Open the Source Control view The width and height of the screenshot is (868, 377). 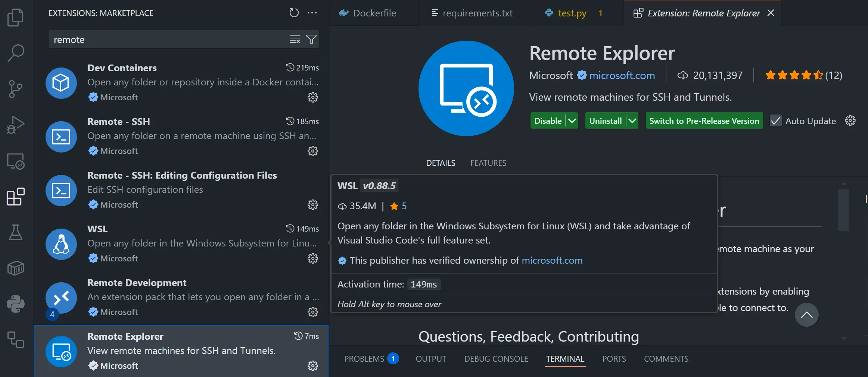[16, 89]
